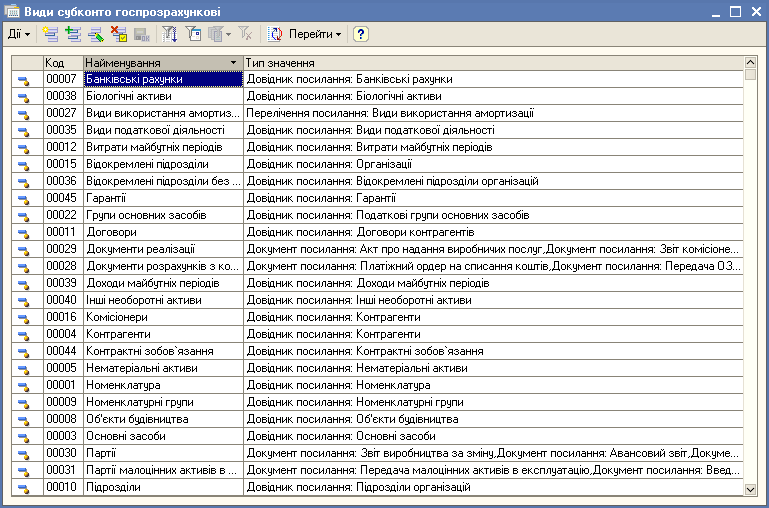Click the row icon for Об'єкти будівництва

click(x=24, y=420)
